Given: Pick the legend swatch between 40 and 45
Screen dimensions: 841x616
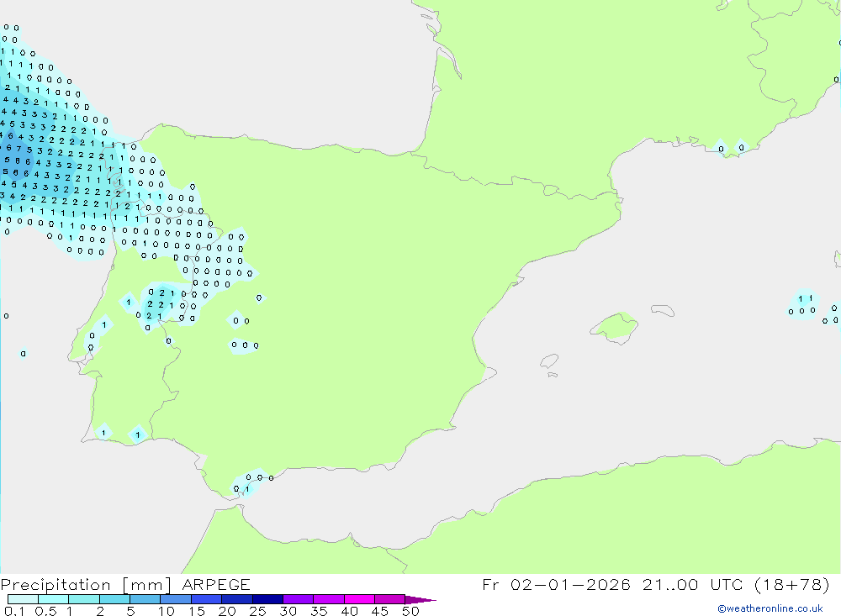Looking at the screenshot, I should (359, 599).
